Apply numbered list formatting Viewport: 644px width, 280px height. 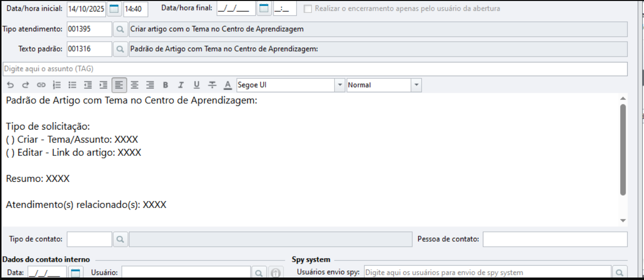coord(57,85)
